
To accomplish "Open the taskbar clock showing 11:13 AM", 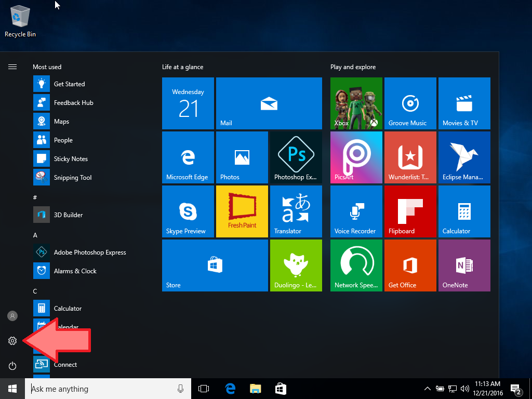I will (487, 389).
